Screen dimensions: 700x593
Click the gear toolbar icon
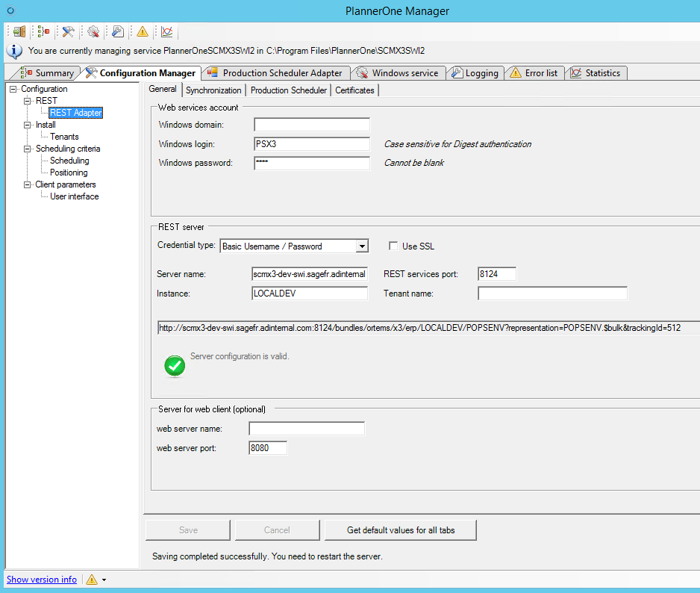(x=93, y=31)
